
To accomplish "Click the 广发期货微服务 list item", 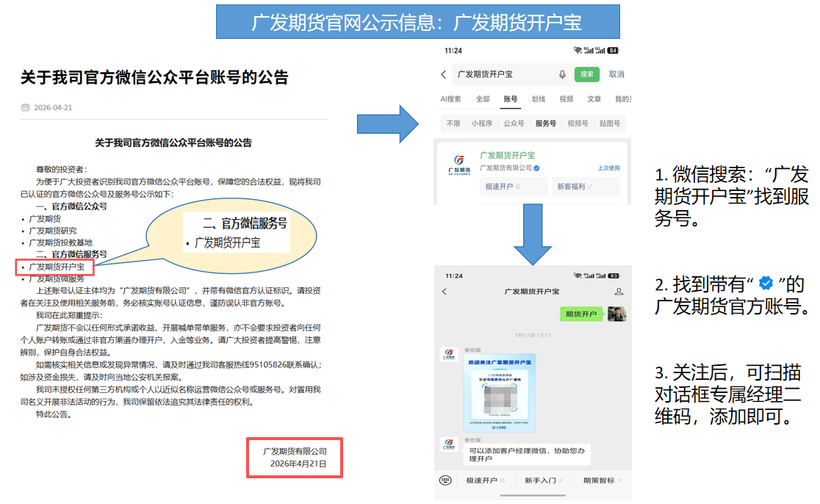I will (57, 278).
